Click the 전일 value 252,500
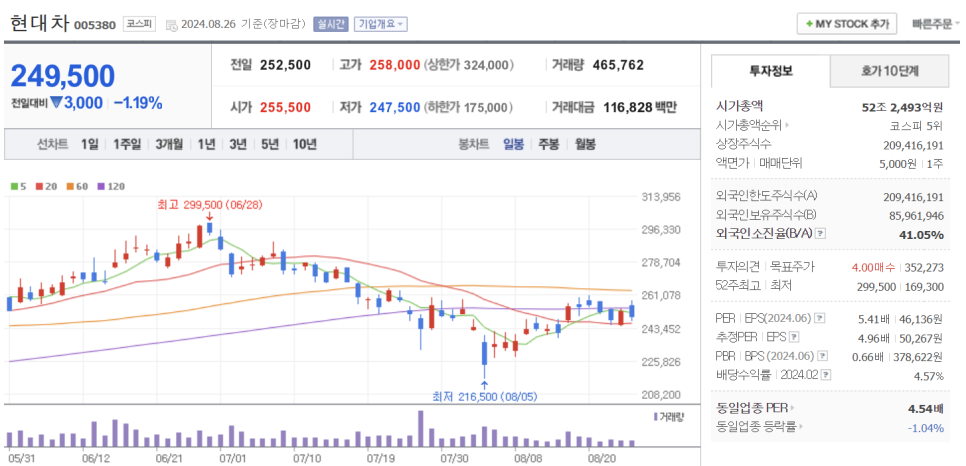966x466 pixels. (285, 65)
